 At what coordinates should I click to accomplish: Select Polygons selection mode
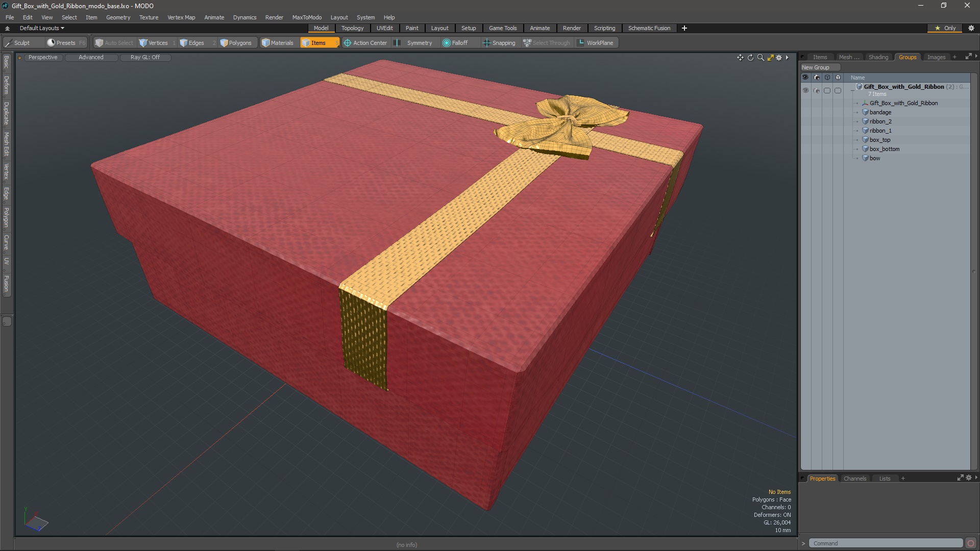pos(236,43)
